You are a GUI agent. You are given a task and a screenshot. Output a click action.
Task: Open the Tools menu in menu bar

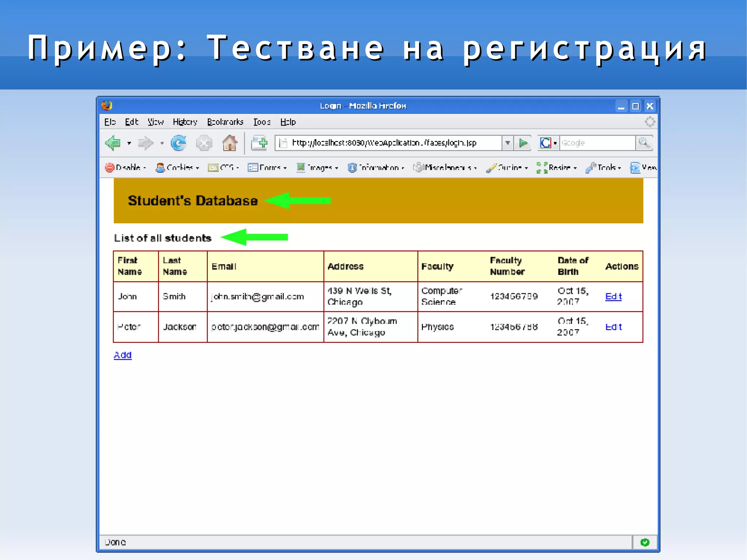point(262,122)
